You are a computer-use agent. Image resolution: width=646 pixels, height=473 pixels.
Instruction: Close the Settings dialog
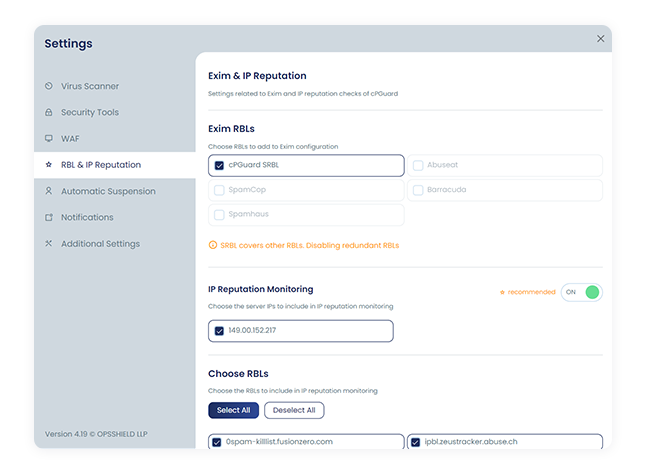pos(601,39)
